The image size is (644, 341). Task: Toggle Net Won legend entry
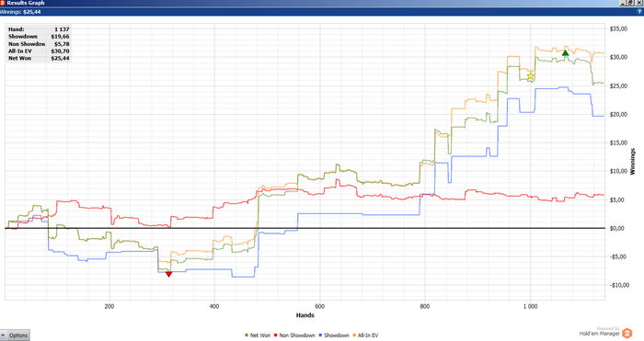click(258, 335)
